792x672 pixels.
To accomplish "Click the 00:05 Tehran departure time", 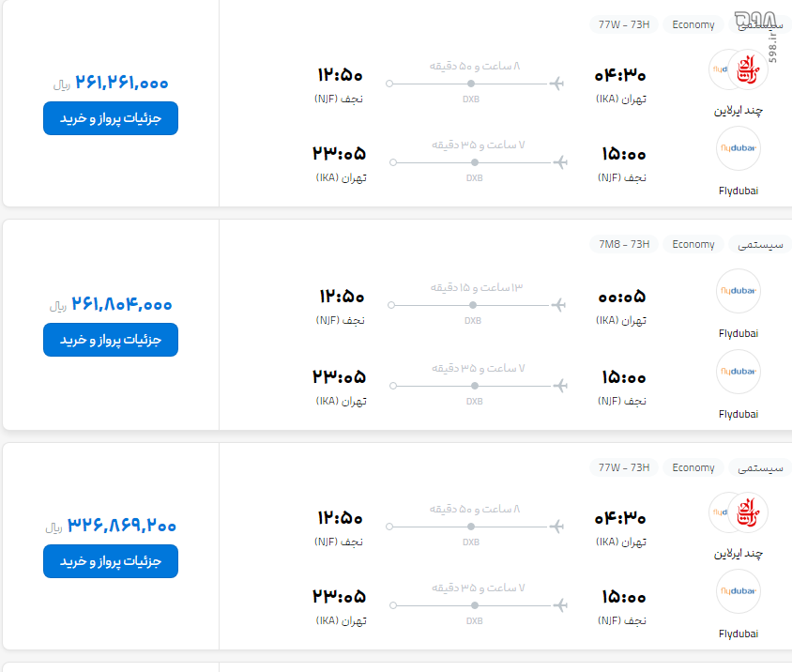I will pyautogui.click(x=622, y=297).
